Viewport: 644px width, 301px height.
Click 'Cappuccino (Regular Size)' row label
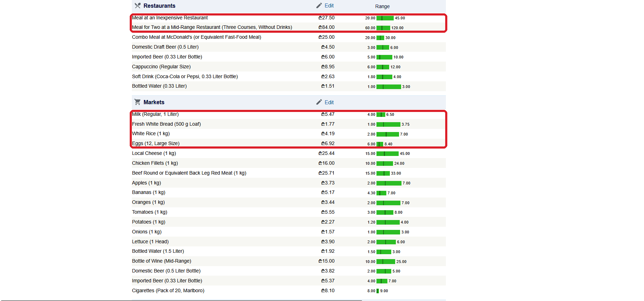tap(161, 67)
